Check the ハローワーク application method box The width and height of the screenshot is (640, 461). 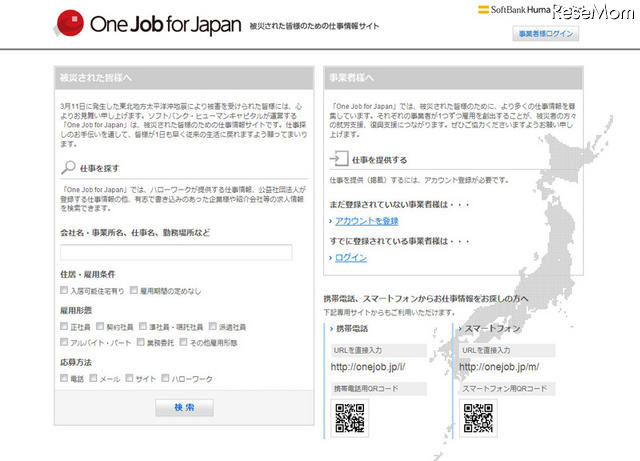tap(164, 379)
